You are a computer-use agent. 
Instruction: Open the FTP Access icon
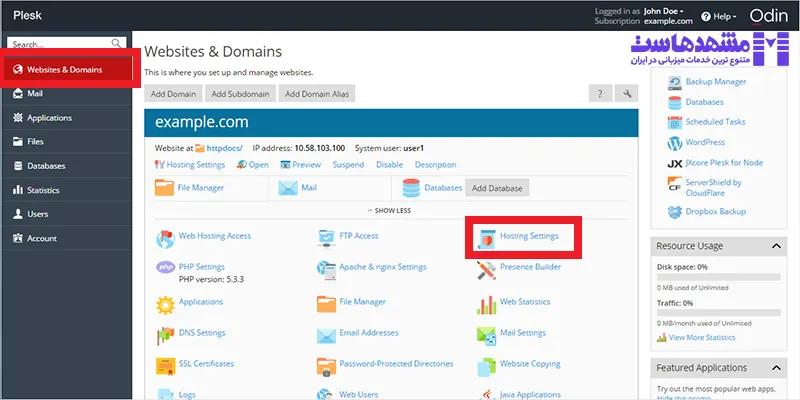pyautogui.click(x=326, y=237)
